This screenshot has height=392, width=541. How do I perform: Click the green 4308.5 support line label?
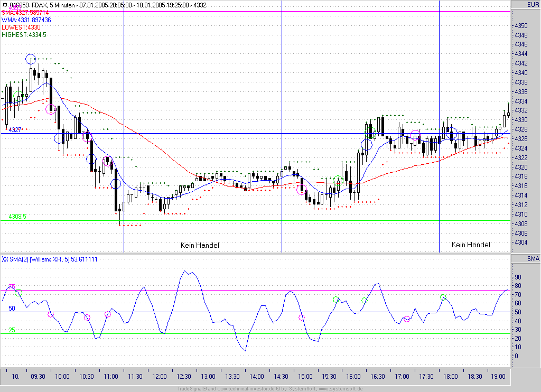pyautogui.click(x=17, y=217)
